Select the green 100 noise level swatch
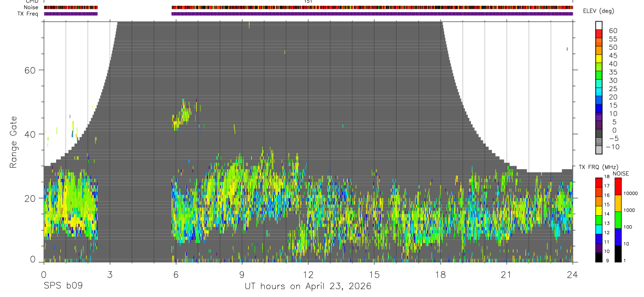This screenshot has width=644, height=297. (x=617, y=220)
